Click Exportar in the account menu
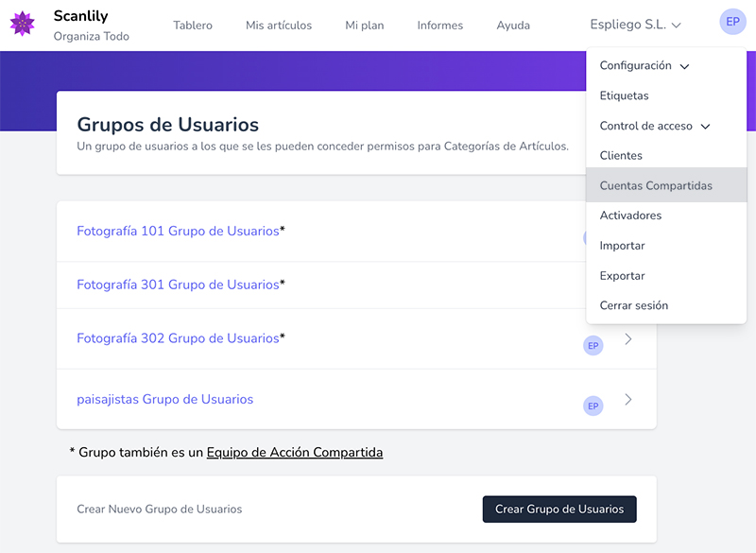Image resolution: width=756 pixels, height=553 pixels. click(622, 276)
